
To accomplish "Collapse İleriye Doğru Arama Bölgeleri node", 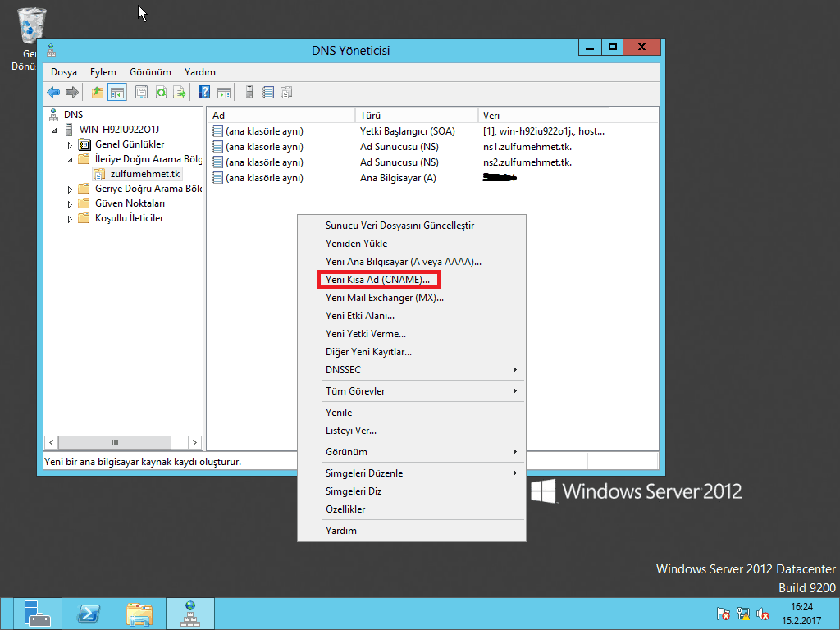I will 70,160.
